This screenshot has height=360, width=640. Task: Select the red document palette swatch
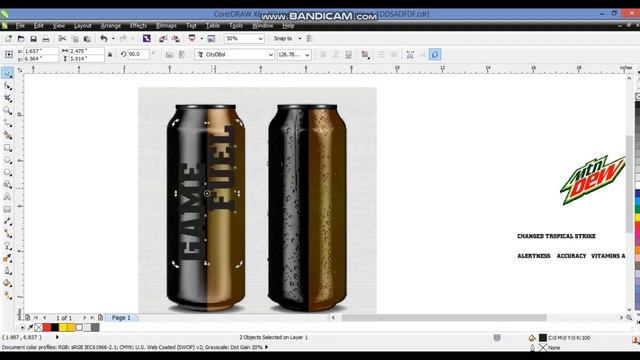(x=47, y=327)
